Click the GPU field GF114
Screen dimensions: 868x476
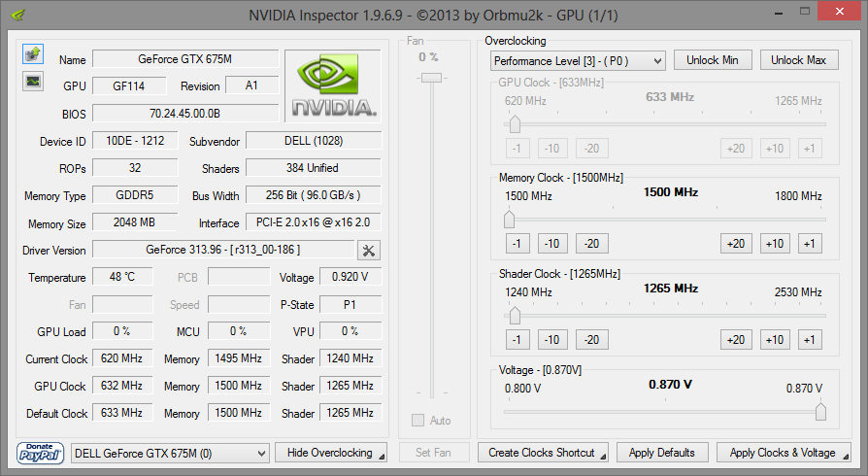pos(129,85)
